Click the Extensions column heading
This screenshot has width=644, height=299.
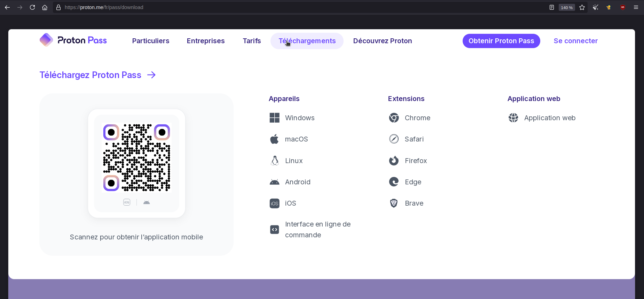406,99
